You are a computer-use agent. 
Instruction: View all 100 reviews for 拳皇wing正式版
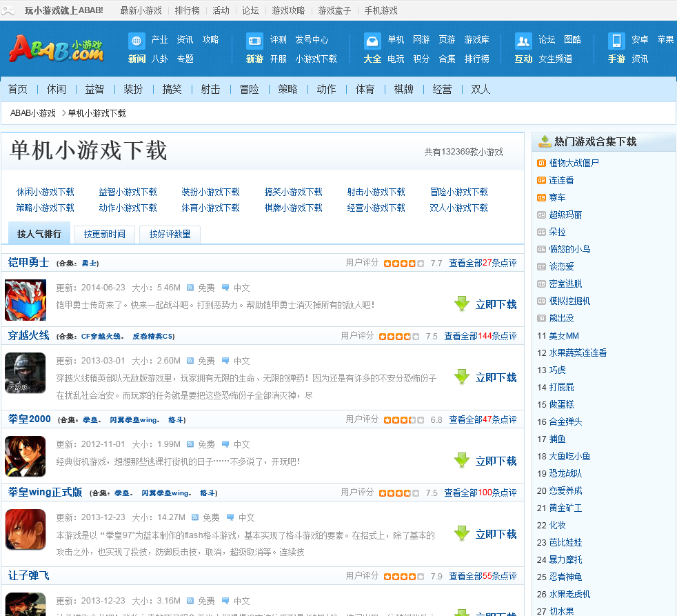[x=481, y=493]
